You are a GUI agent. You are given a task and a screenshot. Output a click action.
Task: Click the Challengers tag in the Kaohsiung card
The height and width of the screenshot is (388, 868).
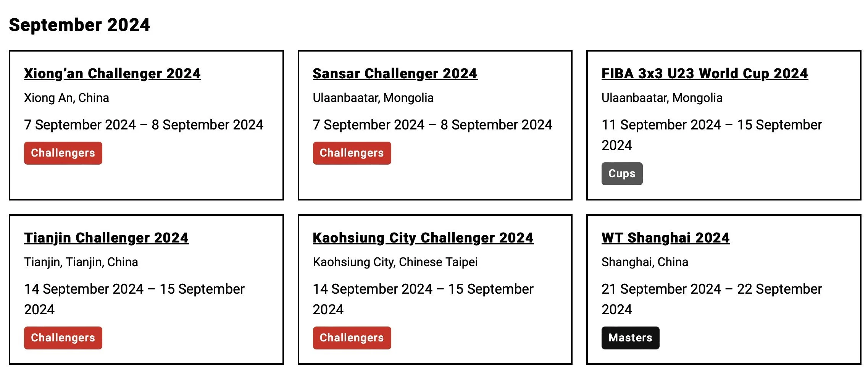352,338
